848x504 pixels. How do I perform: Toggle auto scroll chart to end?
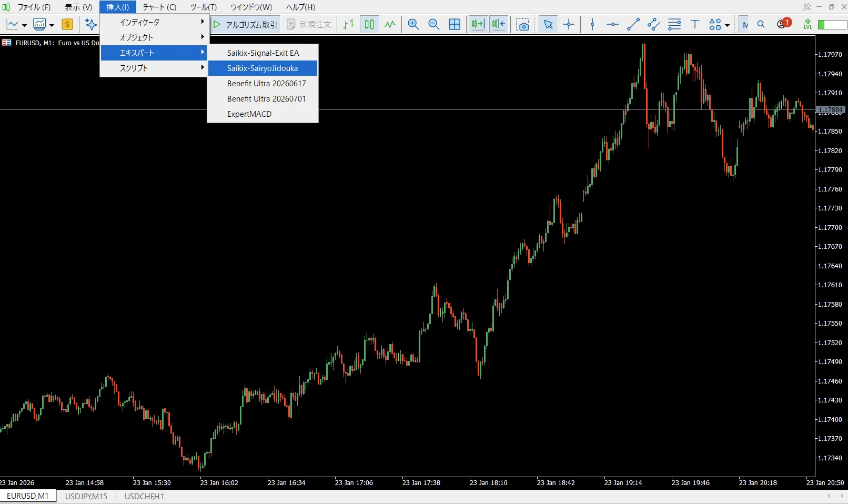478,24
